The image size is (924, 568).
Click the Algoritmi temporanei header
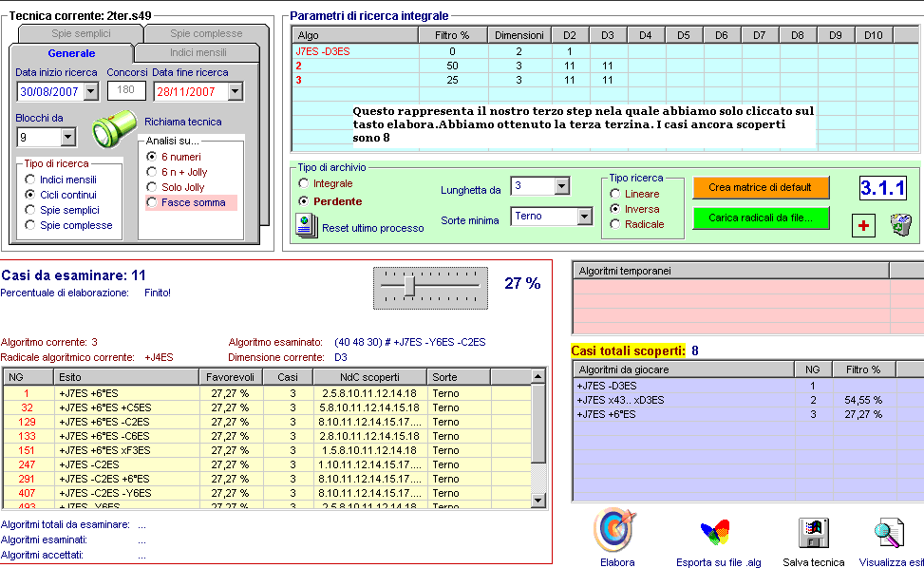730,271
